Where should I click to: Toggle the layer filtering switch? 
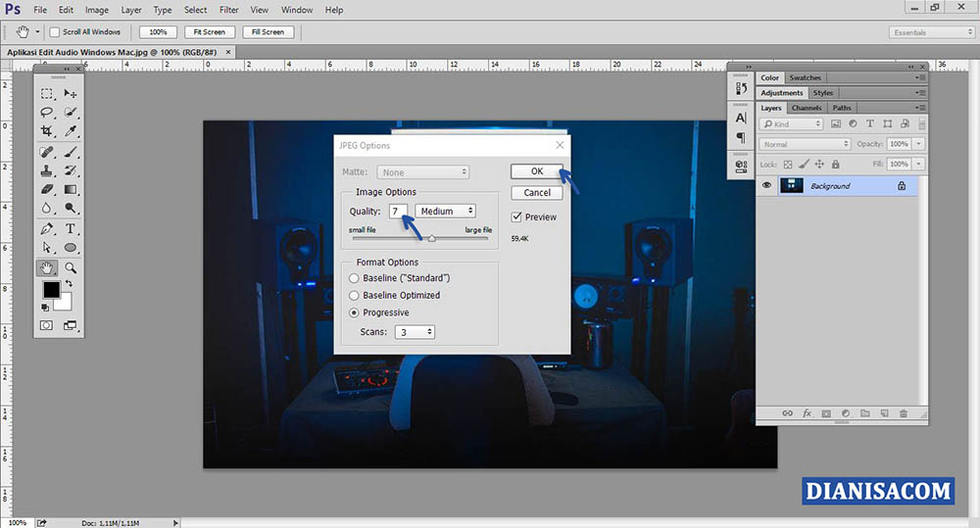pyautogui.click(x=922, y=123)
